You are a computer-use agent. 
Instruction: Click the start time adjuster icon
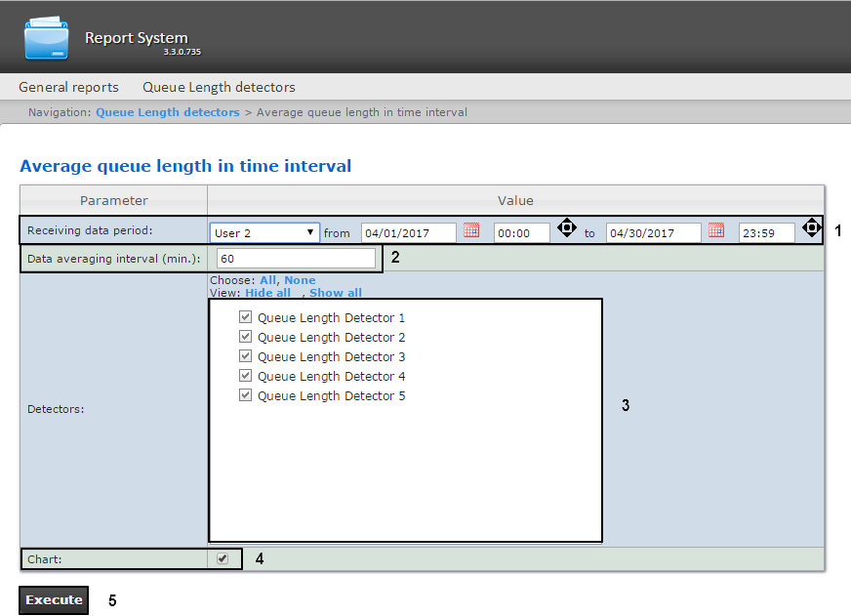click(x=567, y=229)
